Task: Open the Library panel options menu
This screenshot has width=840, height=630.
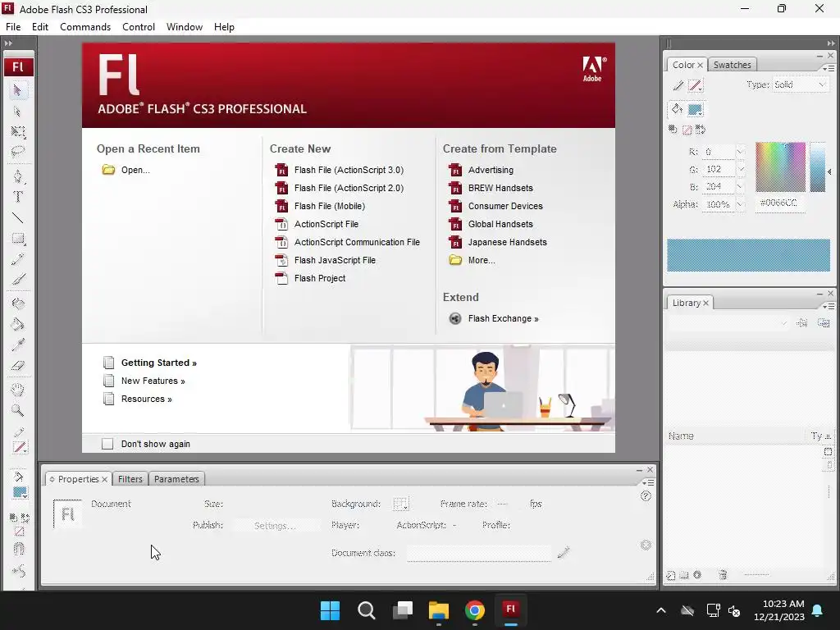Action: (x=829, y=306)
